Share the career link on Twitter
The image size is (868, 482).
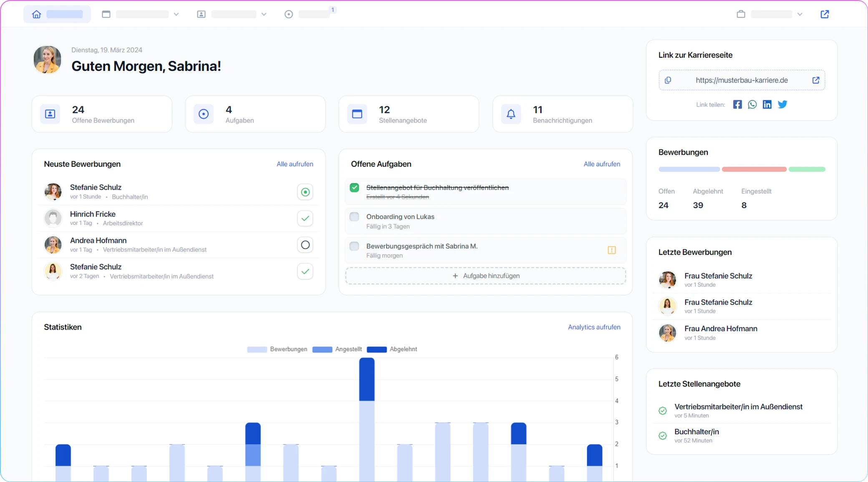coord(782,104)
